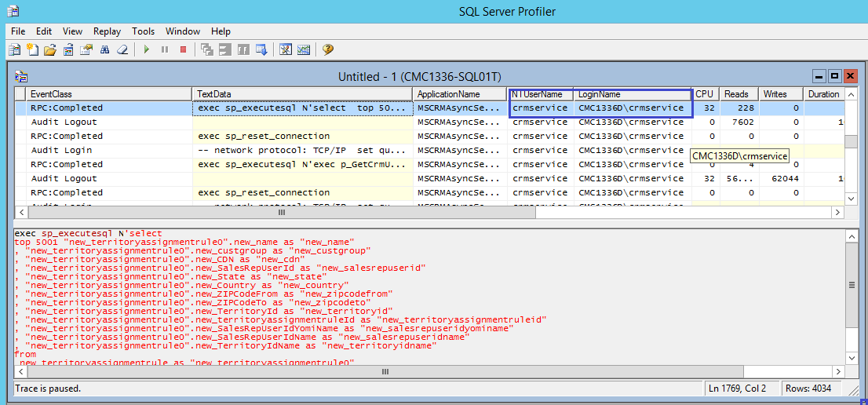The image size is (868, 405).
Task: Click the Writes value 62044 cell
Action: (x=781, y=178)
